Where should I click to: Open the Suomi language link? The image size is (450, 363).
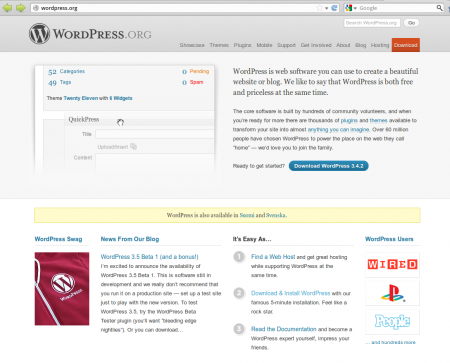pos(247,215)
